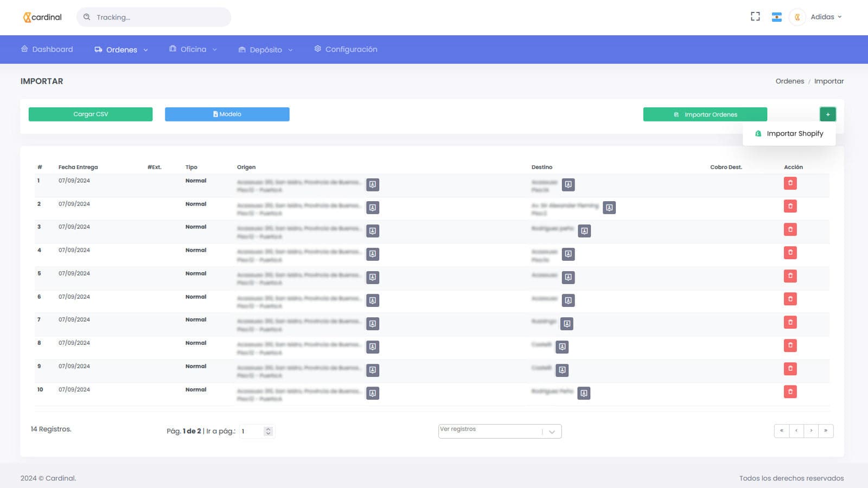
Task: Click the green plus button
Action: (827, 114)
